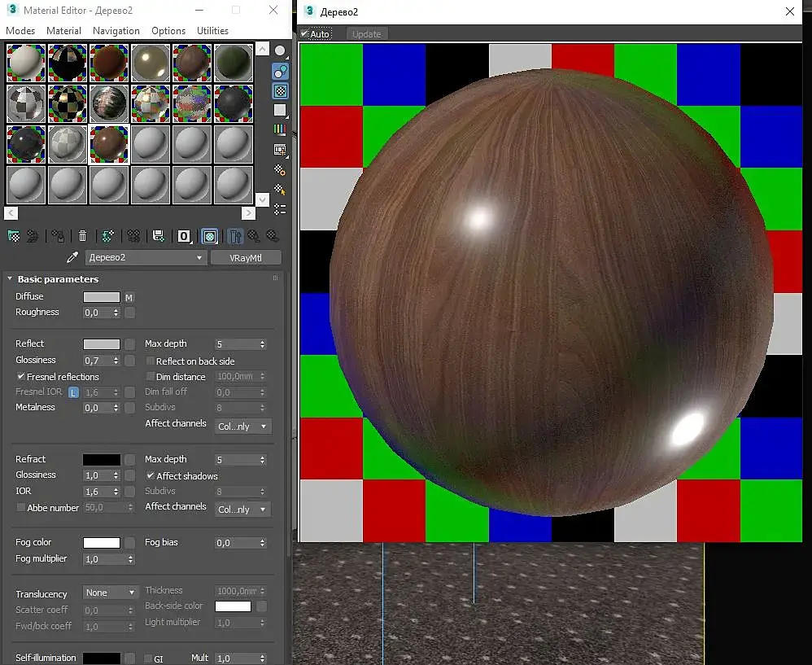The height and width of the screenshot is (665, 812).
Task: Click the Make Unique icon
Action: (x=133, y=237)
